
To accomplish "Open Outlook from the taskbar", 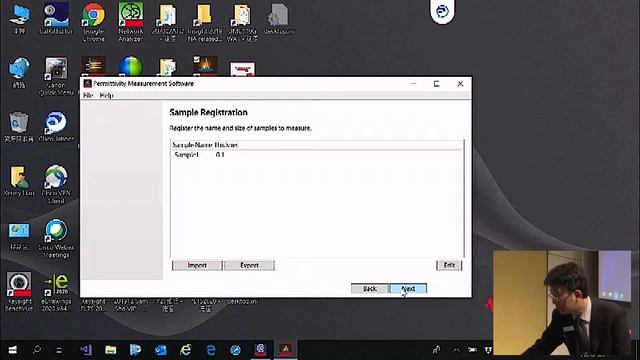I will tap(160, 350).
